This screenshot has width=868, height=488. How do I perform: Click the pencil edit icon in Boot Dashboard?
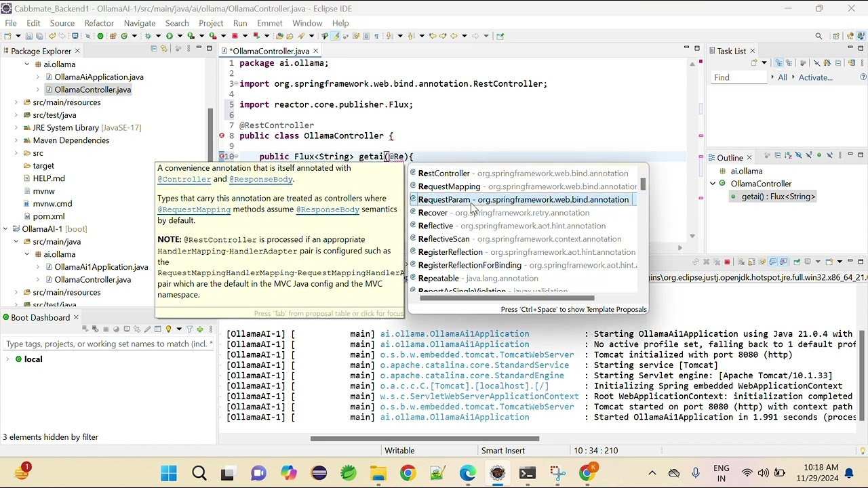[148, 329]
